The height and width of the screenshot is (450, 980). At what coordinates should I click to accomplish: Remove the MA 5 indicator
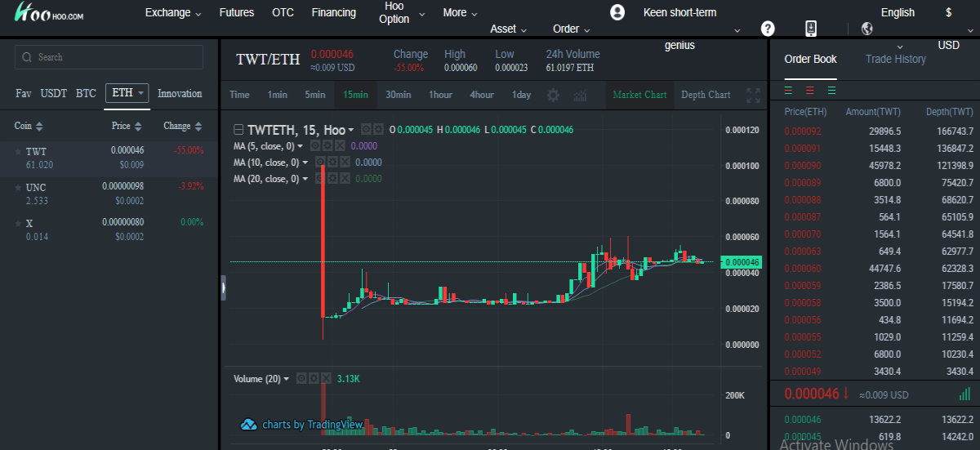[340, 145]
